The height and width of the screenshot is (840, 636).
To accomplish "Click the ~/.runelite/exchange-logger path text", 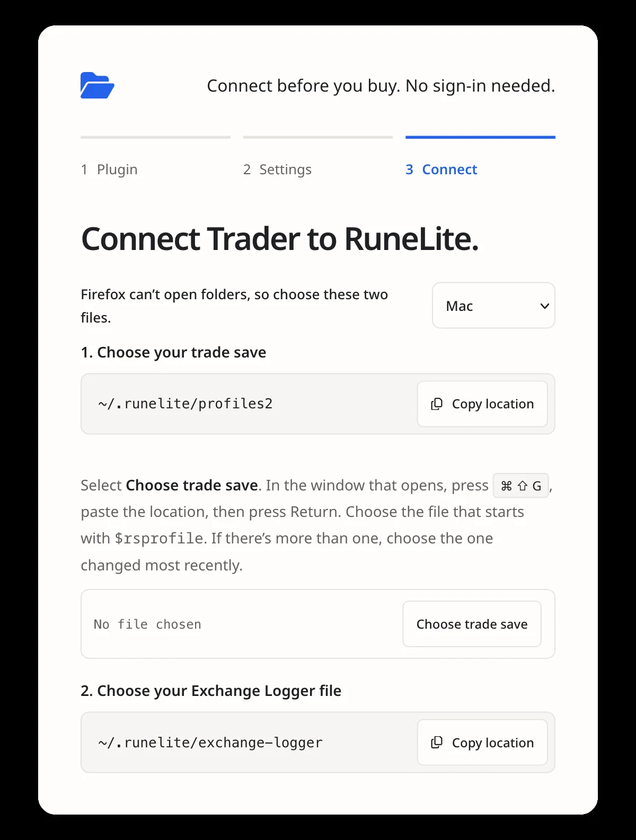I will tap(210, 743).
